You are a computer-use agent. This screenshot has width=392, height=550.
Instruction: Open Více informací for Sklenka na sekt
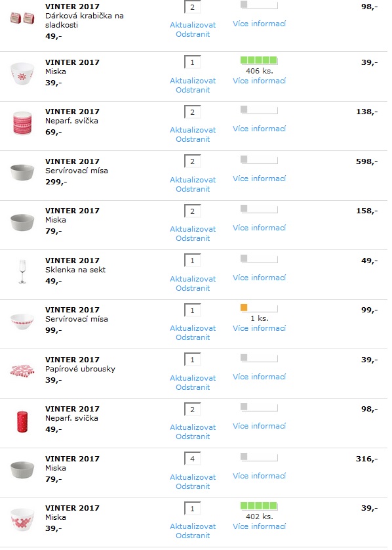click(259, 278)
